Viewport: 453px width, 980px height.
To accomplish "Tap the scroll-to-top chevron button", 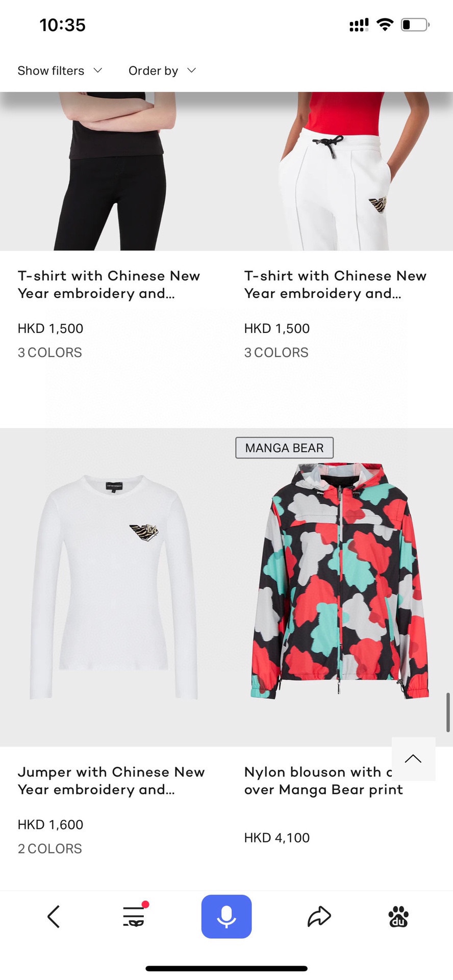I will (x=413, y=759).
